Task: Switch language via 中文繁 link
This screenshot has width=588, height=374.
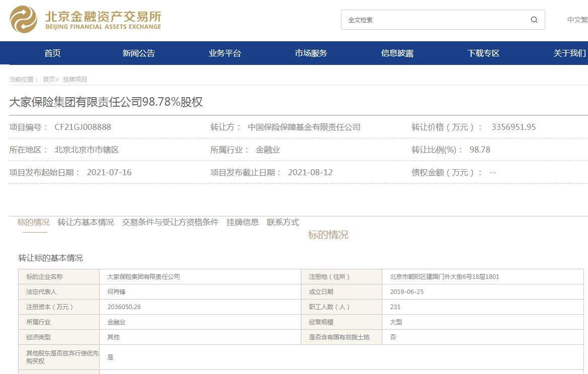Action: [577, 20]
